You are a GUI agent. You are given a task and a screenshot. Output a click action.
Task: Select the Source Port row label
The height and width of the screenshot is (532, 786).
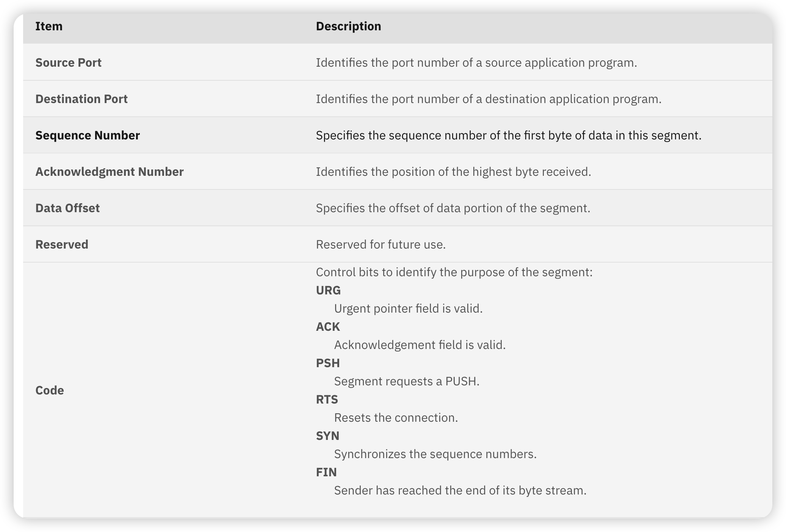coord(68,63)
